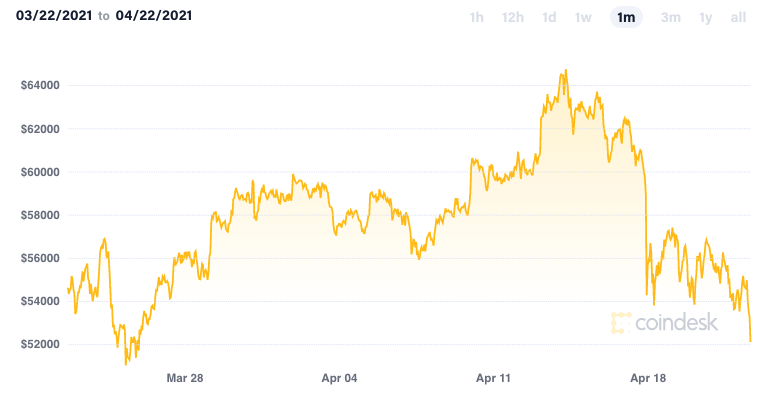The width and height of the screenshot is (766, 397).
Task: Choose the 3m time range
Action: [x=670, y=18]
